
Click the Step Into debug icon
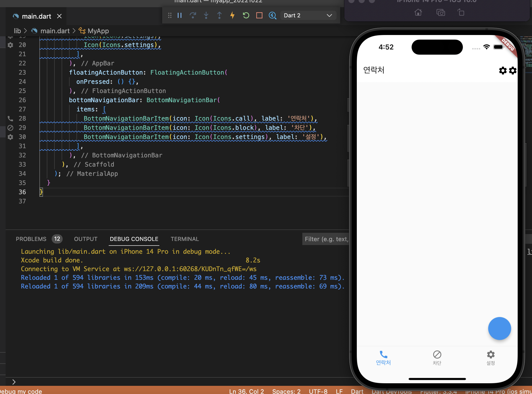click(206, 16)
